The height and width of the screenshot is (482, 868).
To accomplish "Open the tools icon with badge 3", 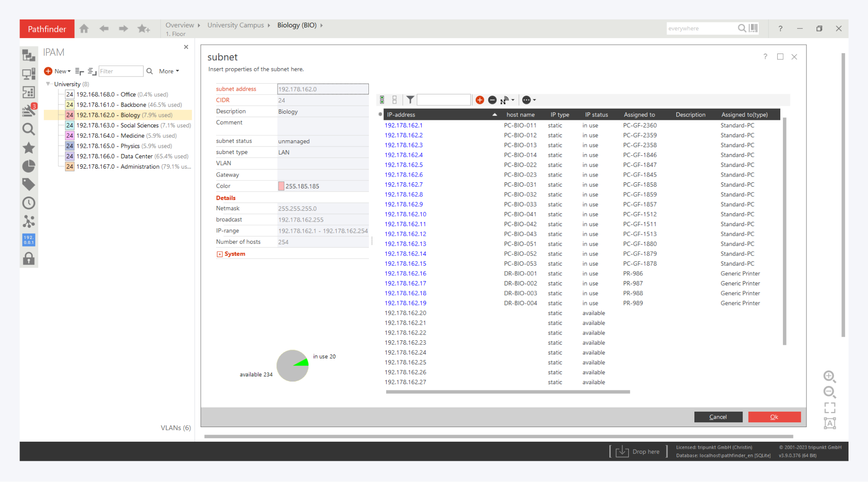I will point(29,110).
